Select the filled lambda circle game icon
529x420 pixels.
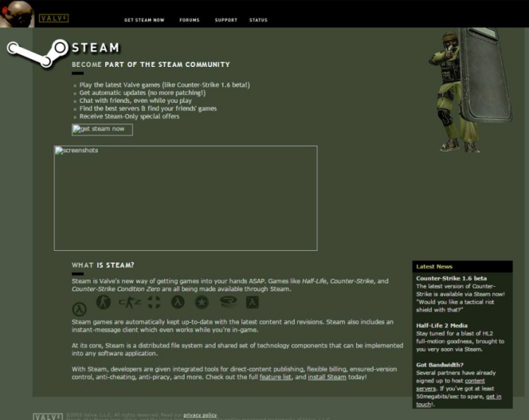[178, 302]
